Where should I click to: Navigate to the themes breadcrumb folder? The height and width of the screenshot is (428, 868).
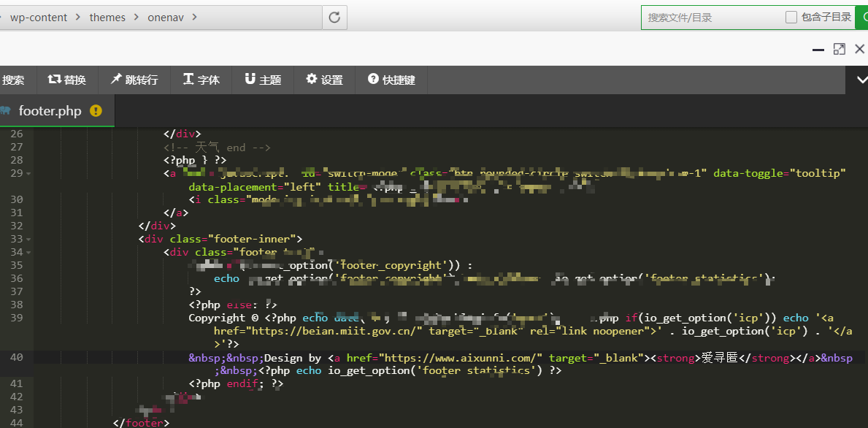107,18
